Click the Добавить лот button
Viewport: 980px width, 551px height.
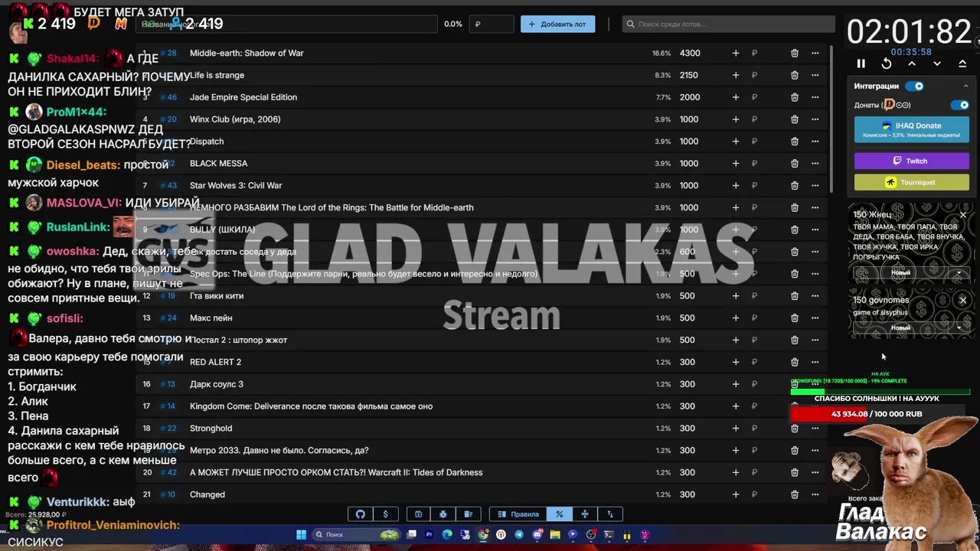(557, 24)
